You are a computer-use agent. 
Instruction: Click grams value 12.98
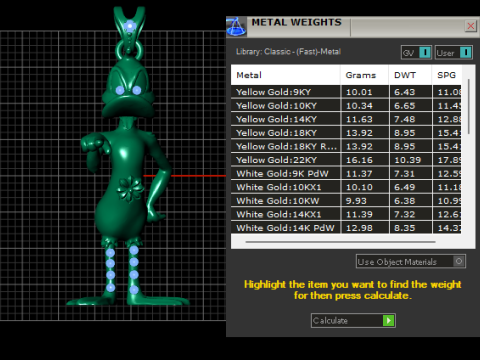[359, 228]
